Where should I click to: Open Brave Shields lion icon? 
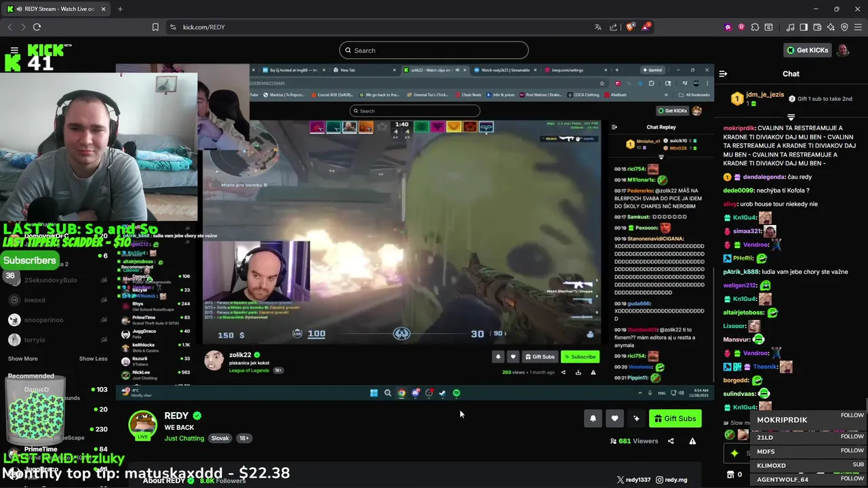point(630,27)
